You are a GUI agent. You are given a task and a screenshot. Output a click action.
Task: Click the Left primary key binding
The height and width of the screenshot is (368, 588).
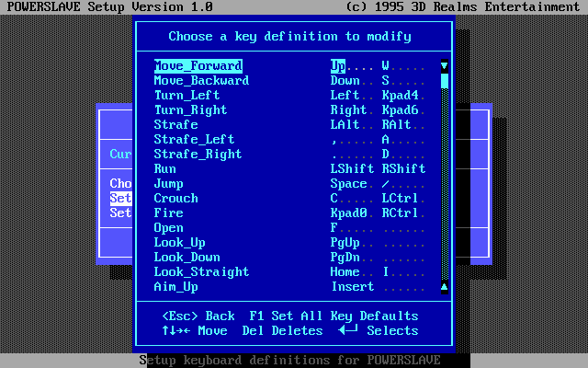point(345,96)
